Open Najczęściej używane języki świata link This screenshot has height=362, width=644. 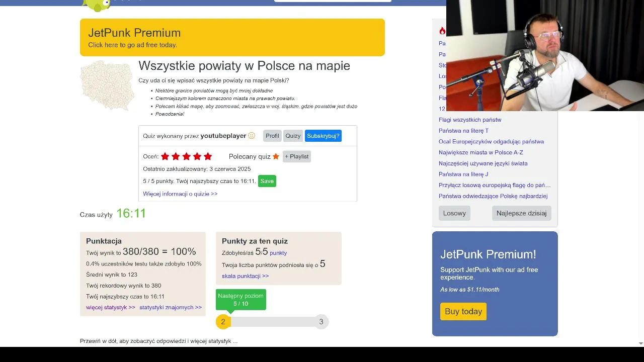(483, 163)
